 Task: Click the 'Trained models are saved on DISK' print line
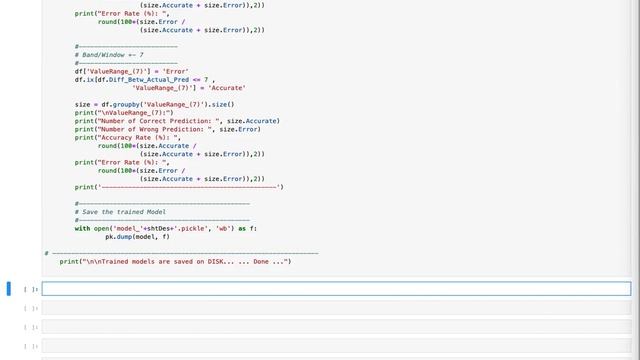176,262
